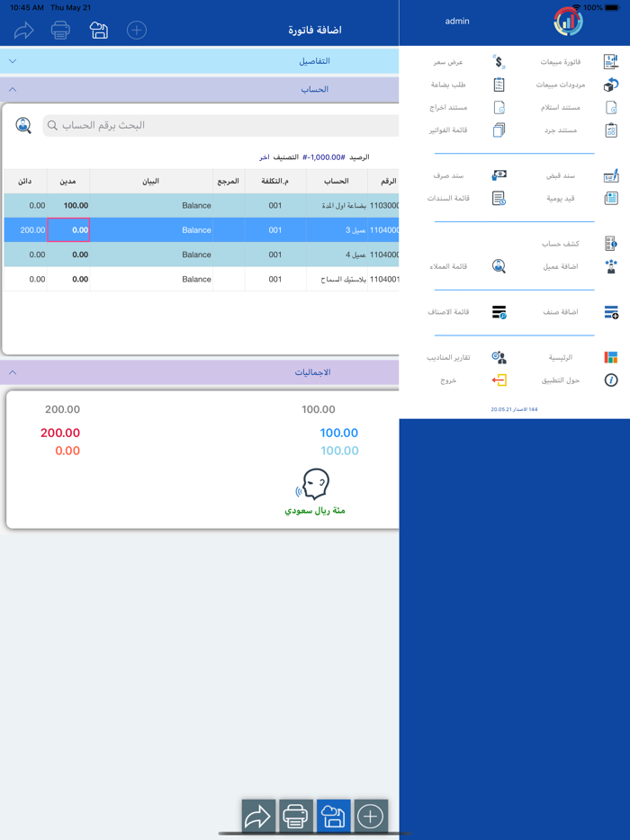Open sales returns (مردودات مبيعات) box icon

tap(611, 85)
